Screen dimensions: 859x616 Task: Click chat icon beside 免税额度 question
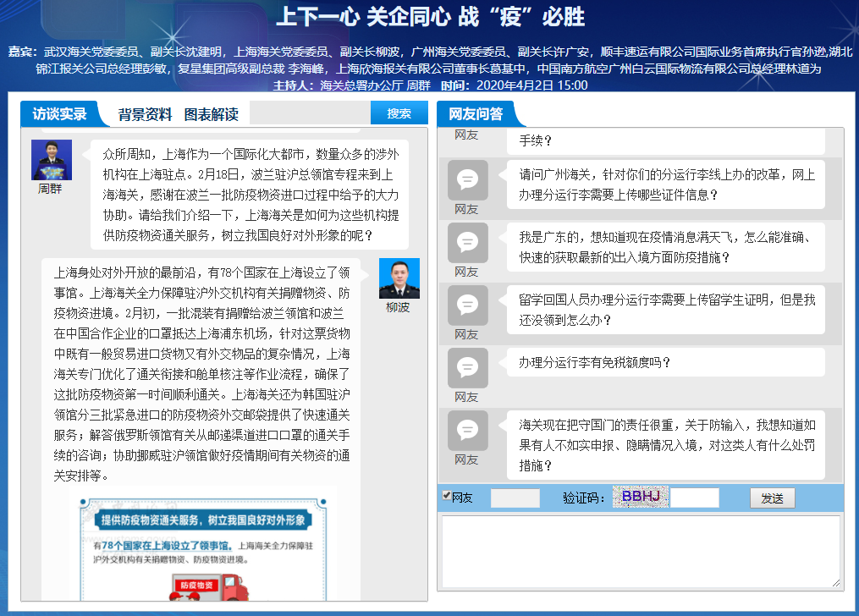468,368
